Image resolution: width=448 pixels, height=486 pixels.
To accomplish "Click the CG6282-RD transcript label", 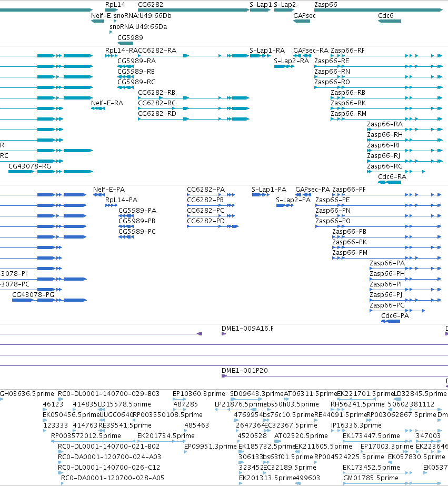I will click(x=157, y=114).
